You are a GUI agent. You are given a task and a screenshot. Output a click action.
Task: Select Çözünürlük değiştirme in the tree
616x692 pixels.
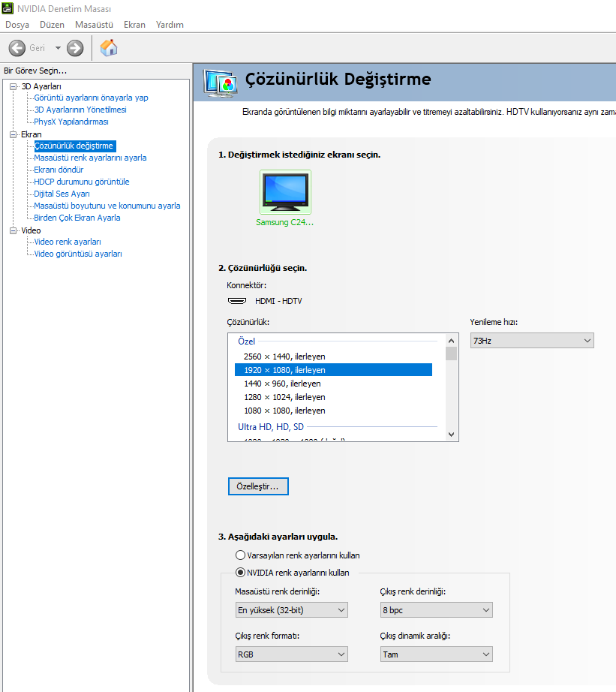pyautogui.click(x=74, y=146)
